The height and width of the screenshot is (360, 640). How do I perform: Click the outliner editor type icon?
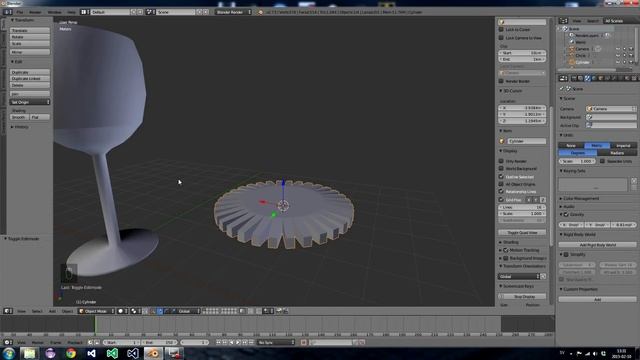[x=564, y=20]
